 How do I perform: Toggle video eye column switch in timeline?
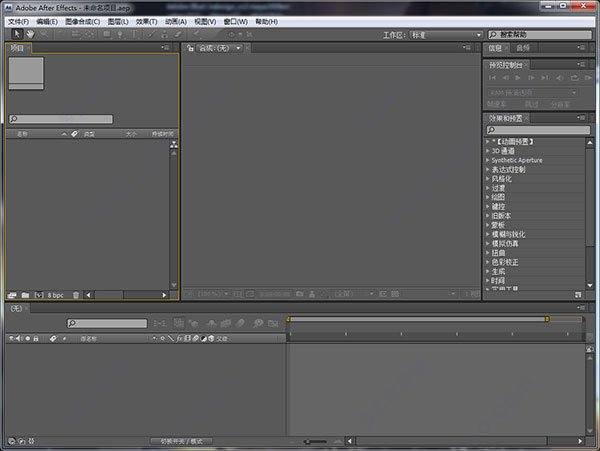pos(11,339)
